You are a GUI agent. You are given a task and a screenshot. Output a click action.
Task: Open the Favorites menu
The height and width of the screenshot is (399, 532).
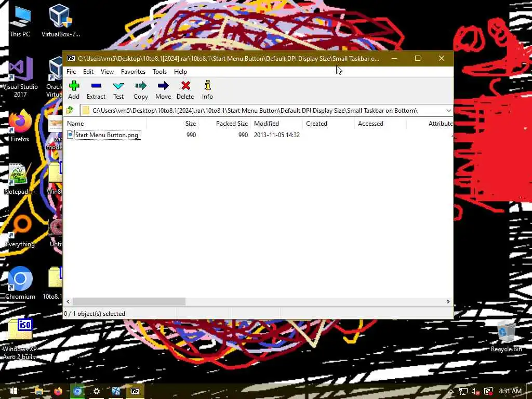click(133, 72)
